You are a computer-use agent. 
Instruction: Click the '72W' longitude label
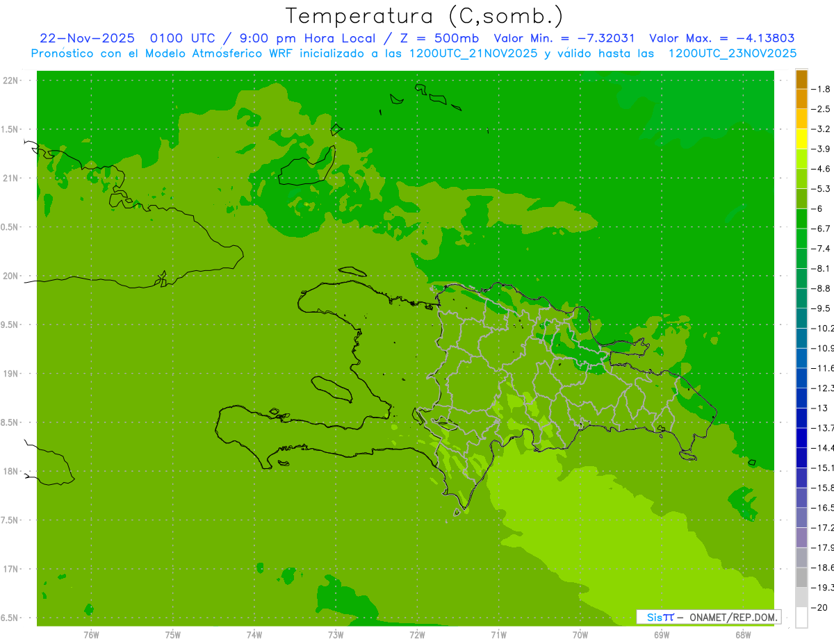pyautogui.click(x=417, y=635)
